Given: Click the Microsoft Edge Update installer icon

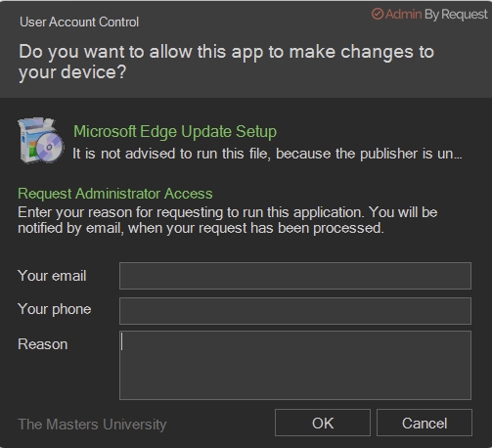Looking at the screenshot, I should pyautogui.click(x=41, y=141).
